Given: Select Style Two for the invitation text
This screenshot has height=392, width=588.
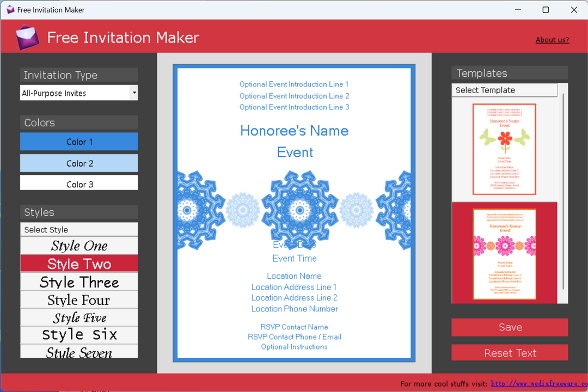Looking at the screenshot, I should 79,263.
